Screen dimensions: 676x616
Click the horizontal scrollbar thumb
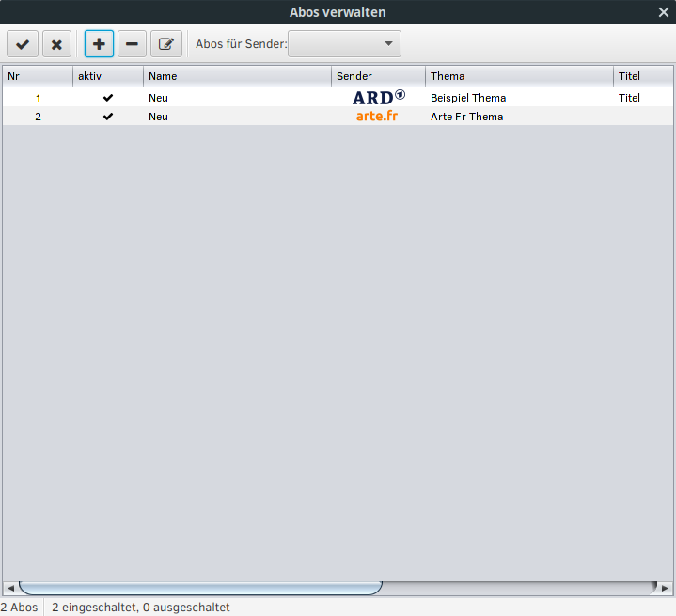point(199,588)
